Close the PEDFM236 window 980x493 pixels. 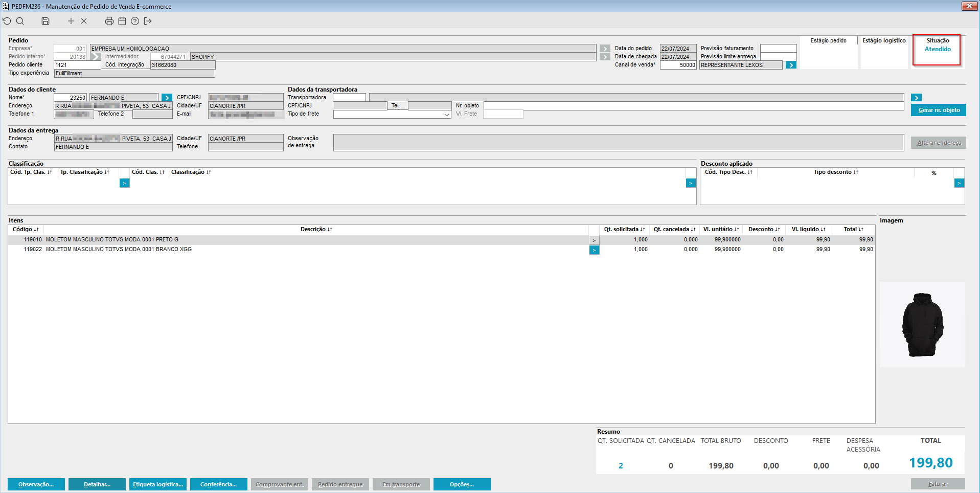tap(969, 6)
